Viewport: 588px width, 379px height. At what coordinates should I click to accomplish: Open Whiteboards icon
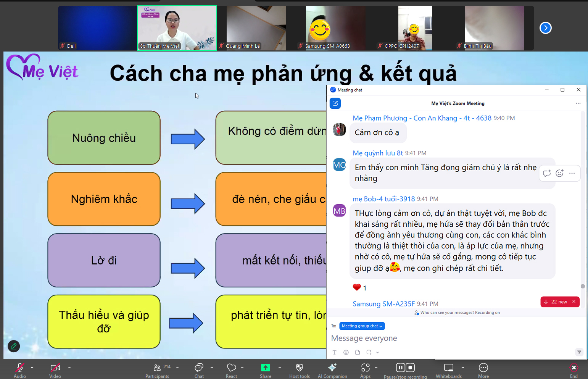coord(449,368)
